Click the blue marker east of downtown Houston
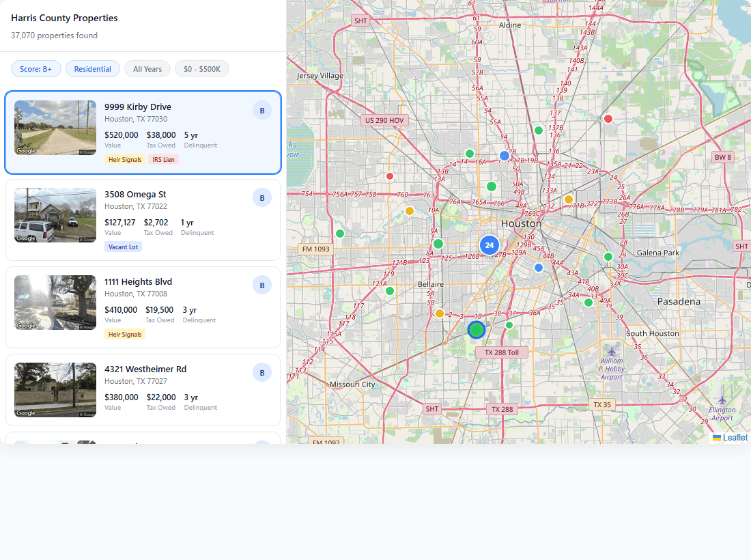The image size is (751, 560). (x=539, y=268)
